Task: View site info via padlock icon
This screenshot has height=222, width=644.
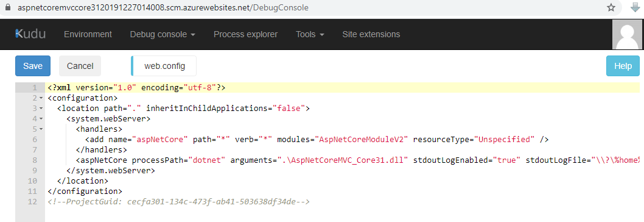Action: [7, 7]
